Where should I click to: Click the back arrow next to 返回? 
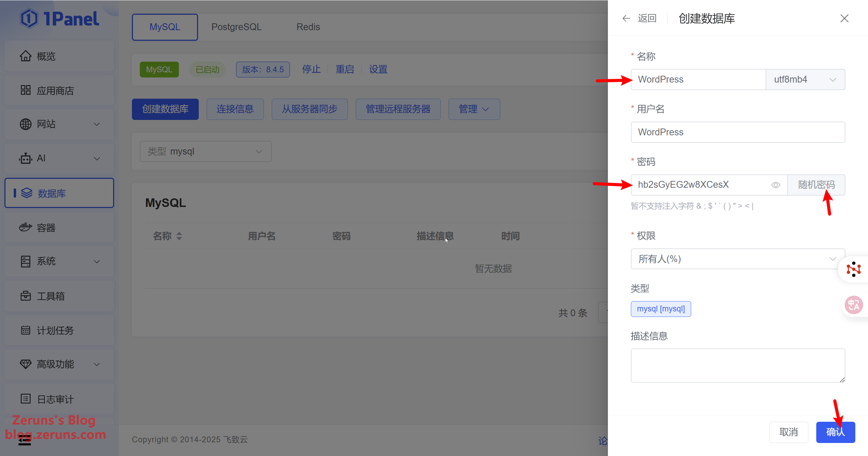coord(626,19)
